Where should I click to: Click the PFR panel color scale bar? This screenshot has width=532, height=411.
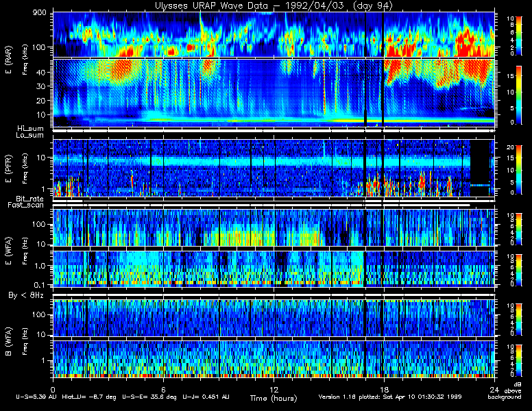pos(519,170)
